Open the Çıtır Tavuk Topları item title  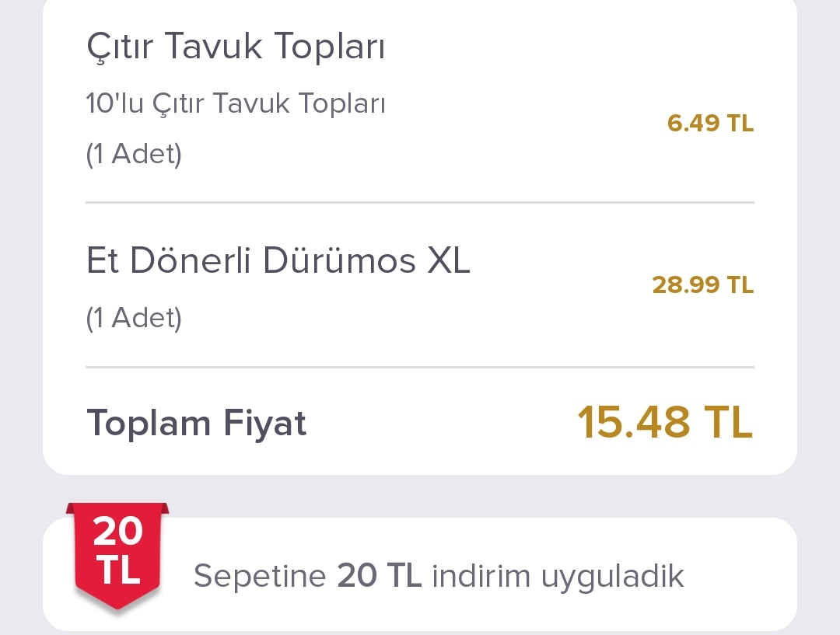[x=236, y=48]
